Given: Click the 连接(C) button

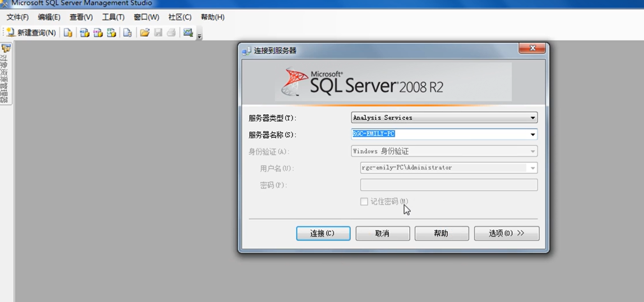Looking at the screenshot, I should 323,233.
